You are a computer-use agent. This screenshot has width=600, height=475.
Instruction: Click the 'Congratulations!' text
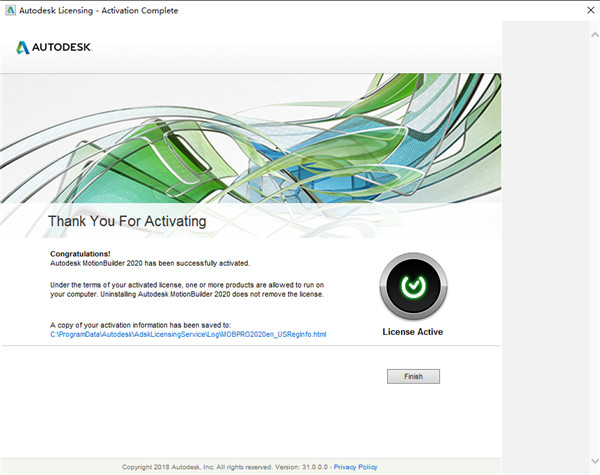80,254
